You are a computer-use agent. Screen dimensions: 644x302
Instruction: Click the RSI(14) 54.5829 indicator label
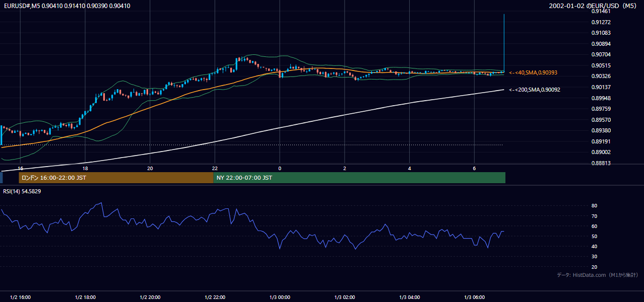[22, 191]
